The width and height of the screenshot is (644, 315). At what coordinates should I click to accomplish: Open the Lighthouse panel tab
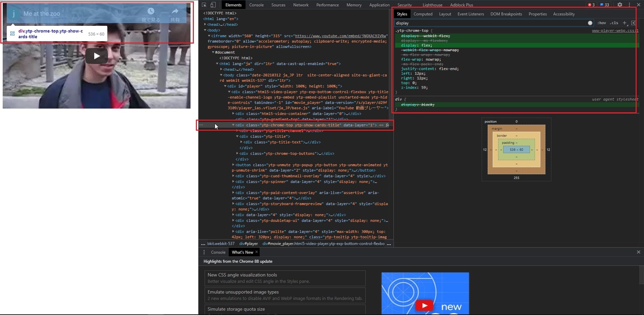pos(432,5)
